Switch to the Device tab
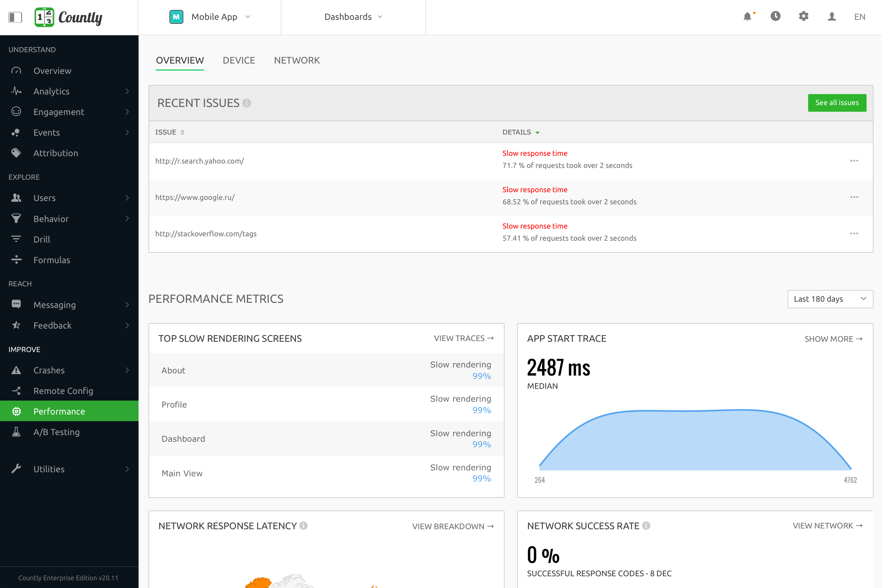Image resolution: width=882 pixels, height=588 pixels. pos(239,60)
